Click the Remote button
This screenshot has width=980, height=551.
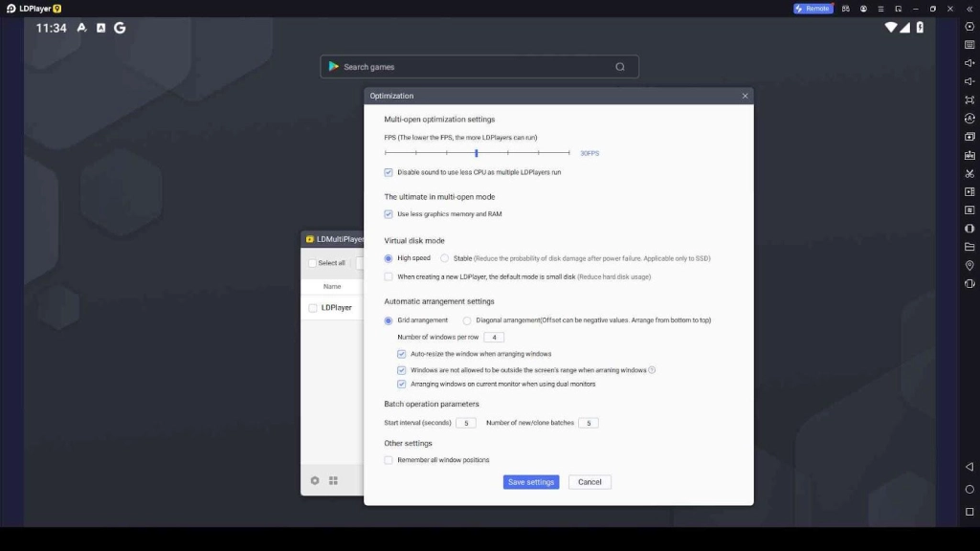pyautogui.click(x=813, y=9)
